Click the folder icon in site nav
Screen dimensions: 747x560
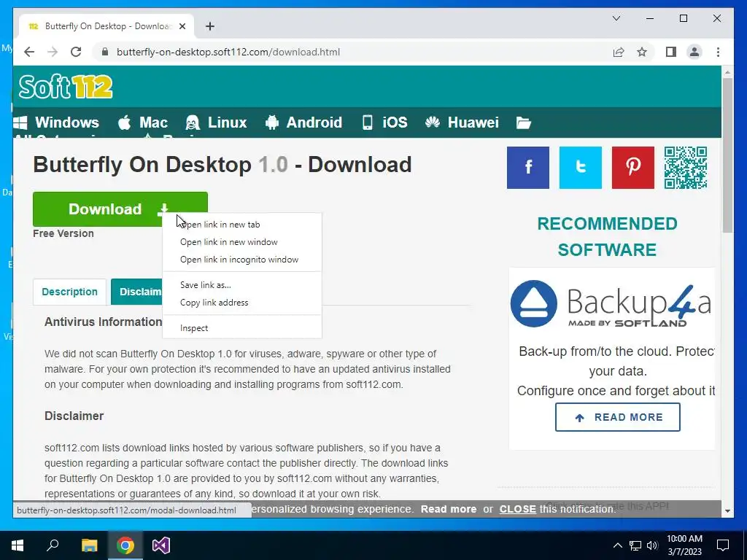[524, 122]
